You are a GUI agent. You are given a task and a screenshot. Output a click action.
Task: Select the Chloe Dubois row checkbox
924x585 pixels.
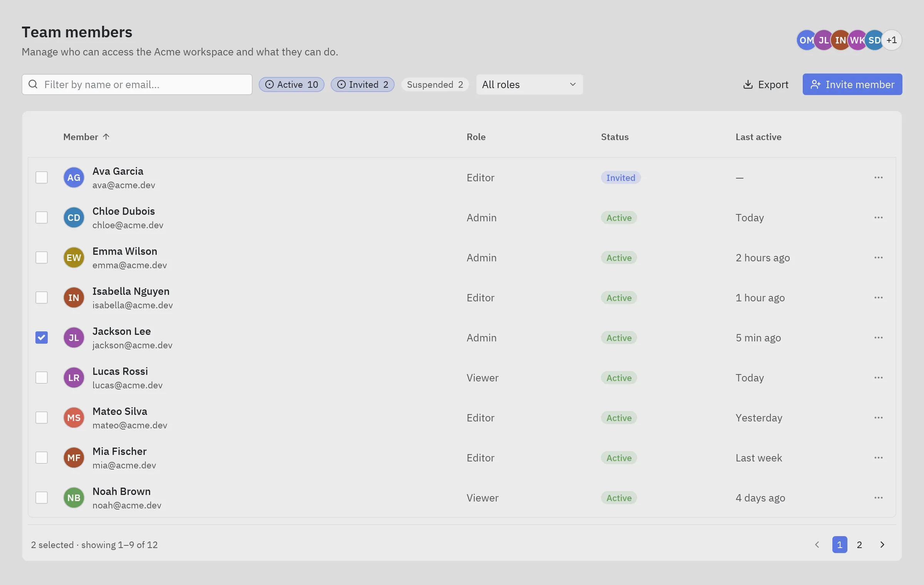tap(42, 217)
